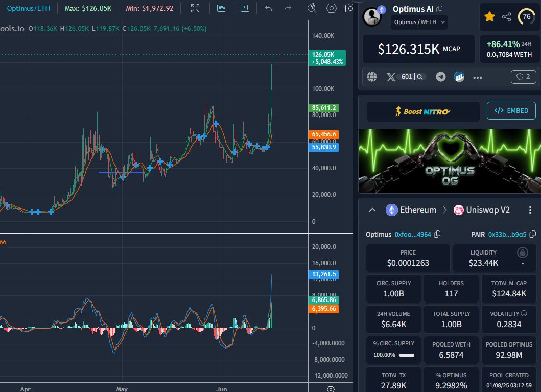
Task: Copy the pair address
Action: point(533,234)
